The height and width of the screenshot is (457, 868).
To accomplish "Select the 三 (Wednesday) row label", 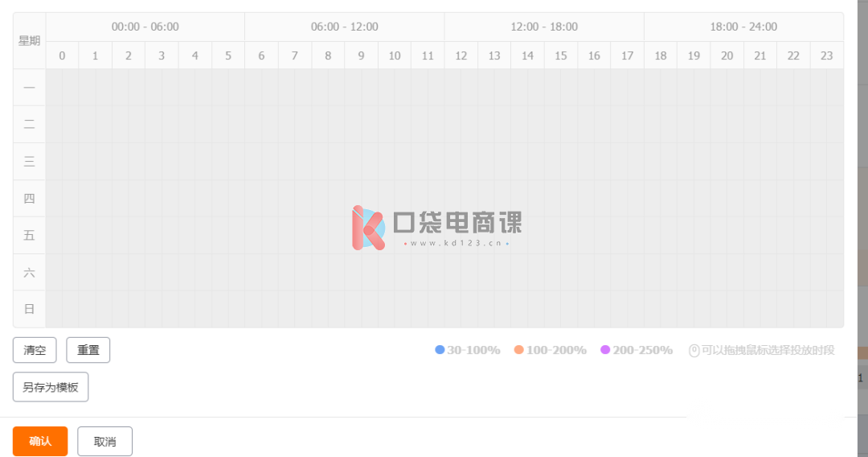I will pyautogui.click(x=30, y=161).
